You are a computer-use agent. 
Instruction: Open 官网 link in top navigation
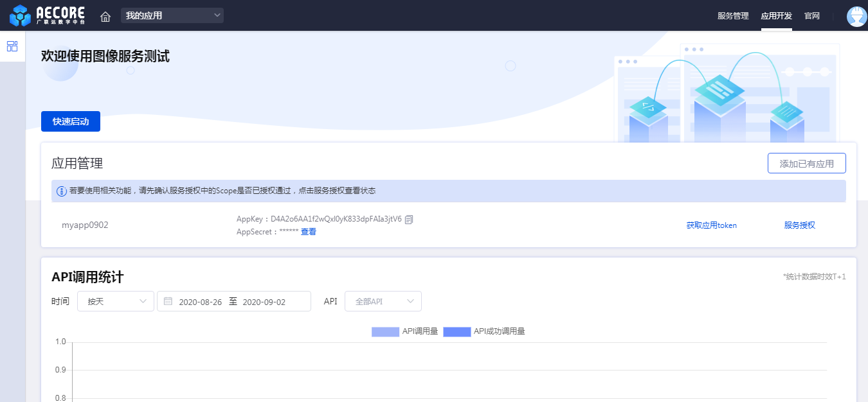(x=812, y=16)
